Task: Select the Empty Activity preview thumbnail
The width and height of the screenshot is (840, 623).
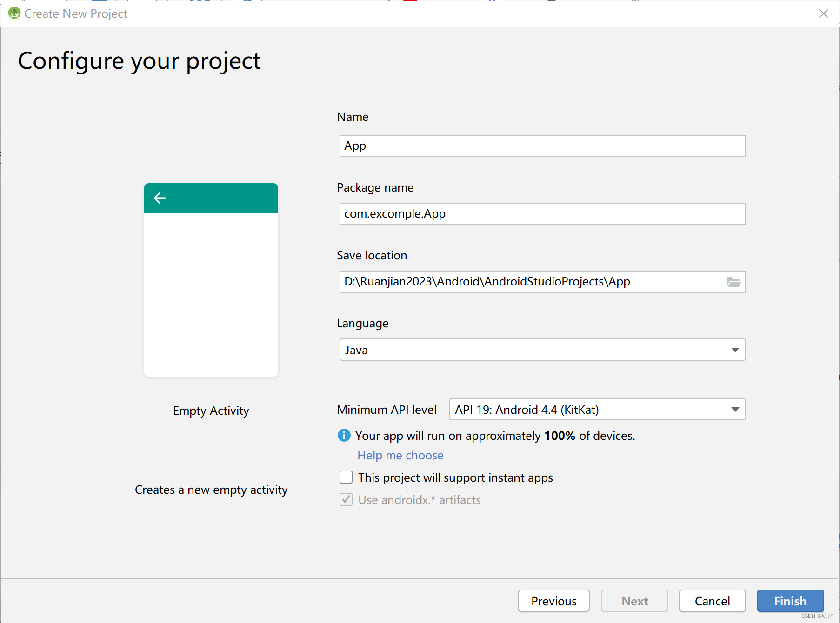Action: [x=211, y=280]
